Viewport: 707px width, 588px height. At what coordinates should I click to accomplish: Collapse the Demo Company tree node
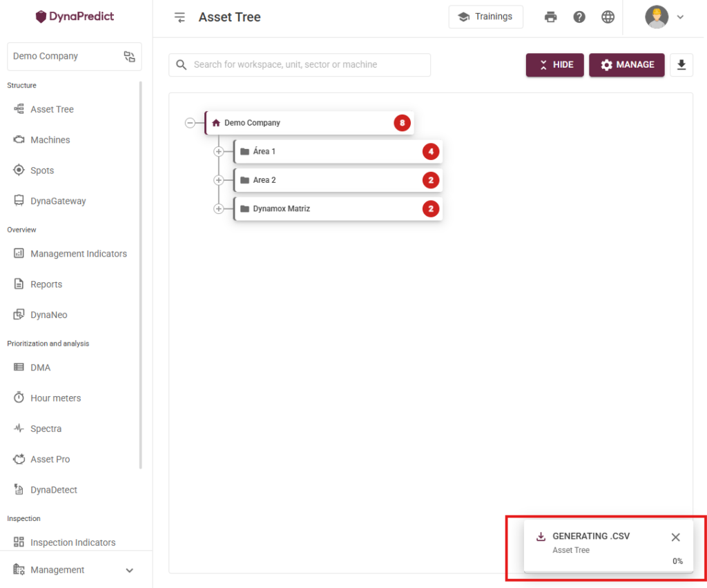tap(190, 123)
